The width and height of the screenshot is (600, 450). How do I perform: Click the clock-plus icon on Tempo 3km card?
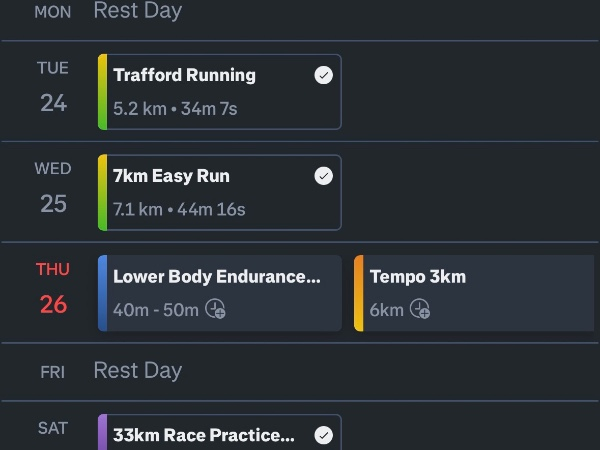click(420, 310)
